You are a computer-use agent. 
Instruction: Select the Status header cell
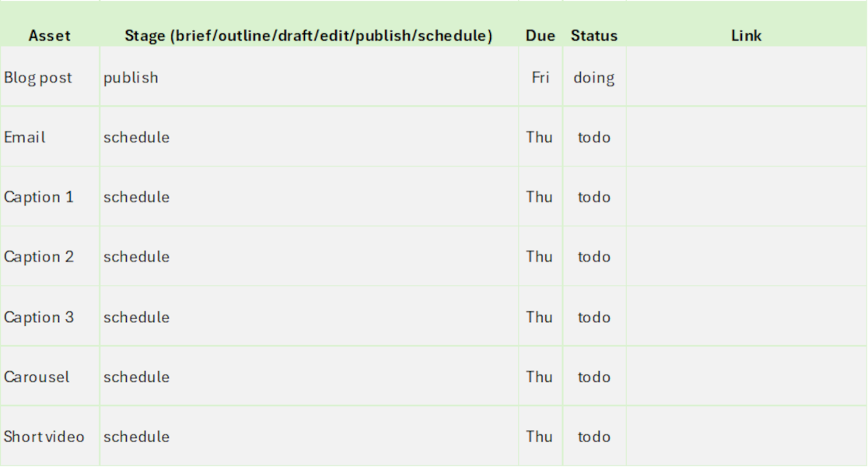594,24
